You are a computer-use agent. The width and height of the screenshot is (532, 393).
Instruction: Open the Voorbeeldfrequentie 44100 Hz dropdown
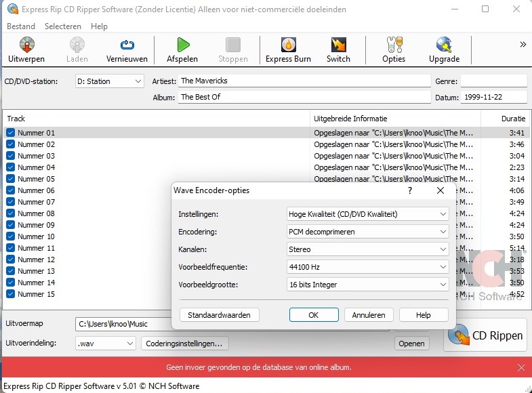[368, 267]
